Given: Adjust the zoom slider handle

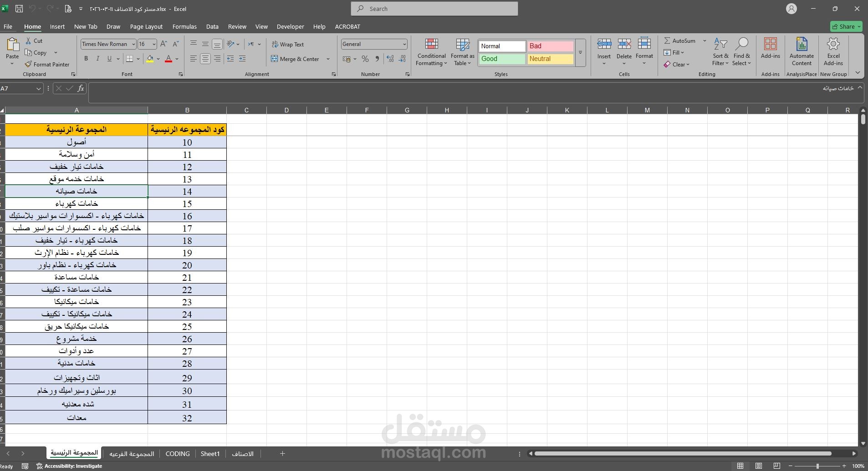Looking at the screenshot, I should 817,466.
